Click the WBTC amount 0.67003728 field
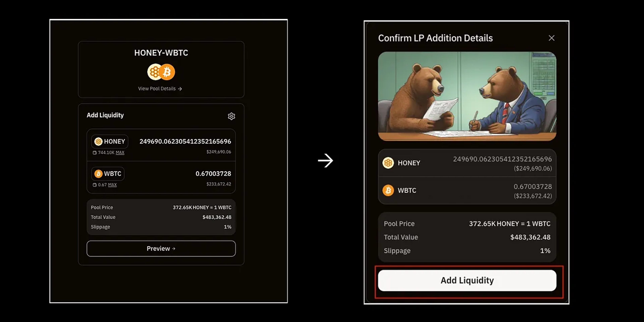The height and width of the screenshot is (322, 644). 213,174
